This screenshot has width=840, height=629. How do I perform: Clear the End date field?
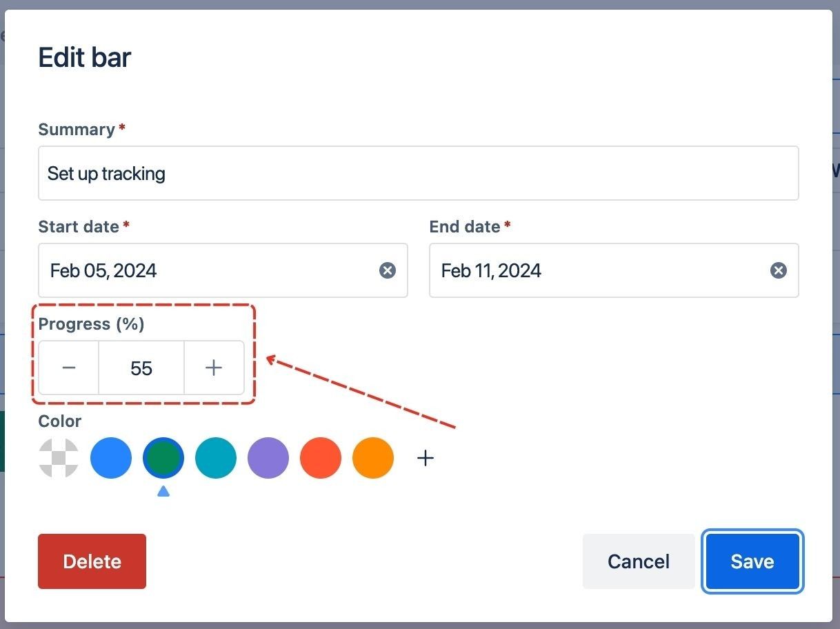778,270
